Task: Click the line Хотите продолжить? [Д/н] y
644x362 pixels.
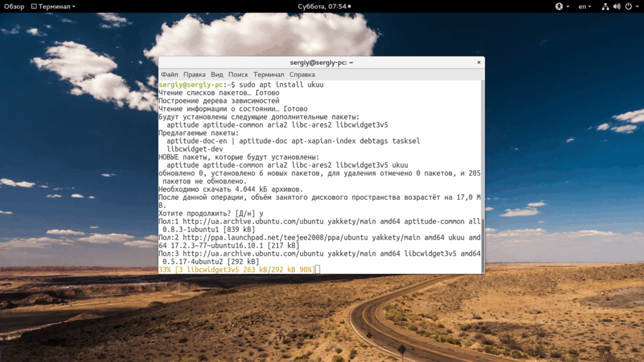Action: coord(211,214)
